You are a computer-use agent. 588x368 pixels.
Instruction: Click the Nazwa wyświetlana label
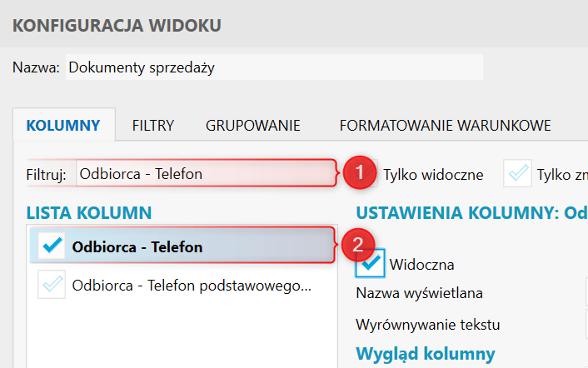[419, 293]
